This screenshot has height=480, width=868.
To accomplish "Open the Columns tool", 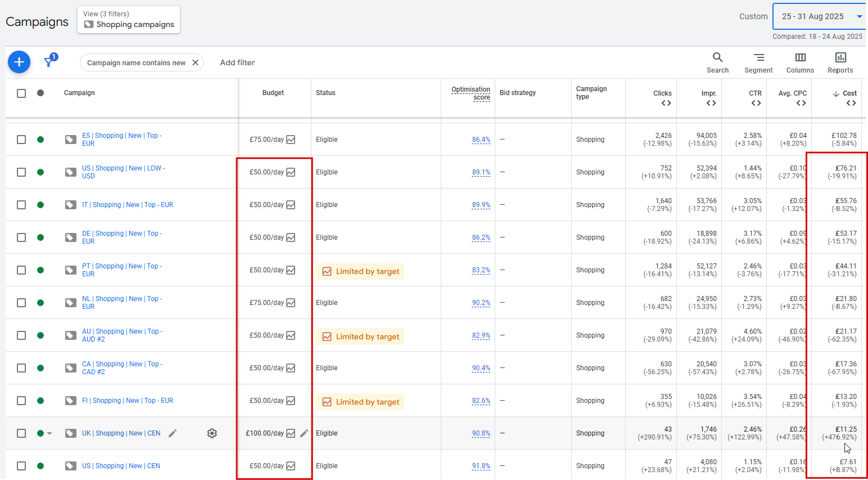I will tap(800, 62).
